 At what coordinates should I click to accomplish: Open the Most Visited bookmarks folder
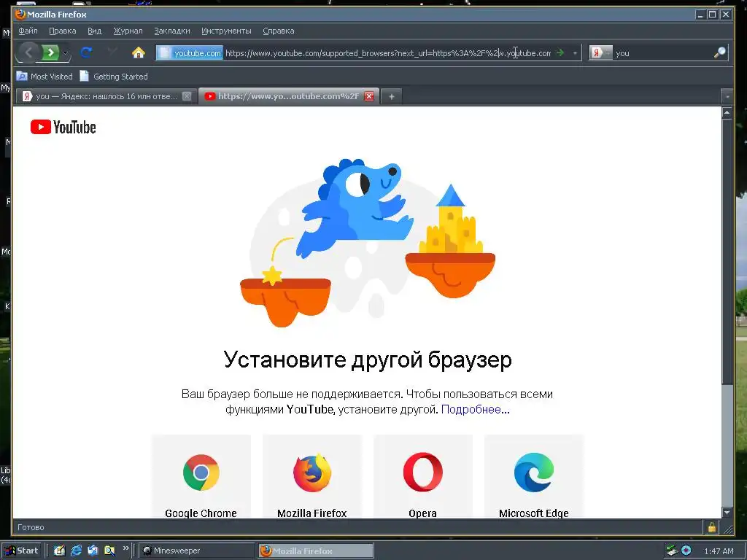44,76
